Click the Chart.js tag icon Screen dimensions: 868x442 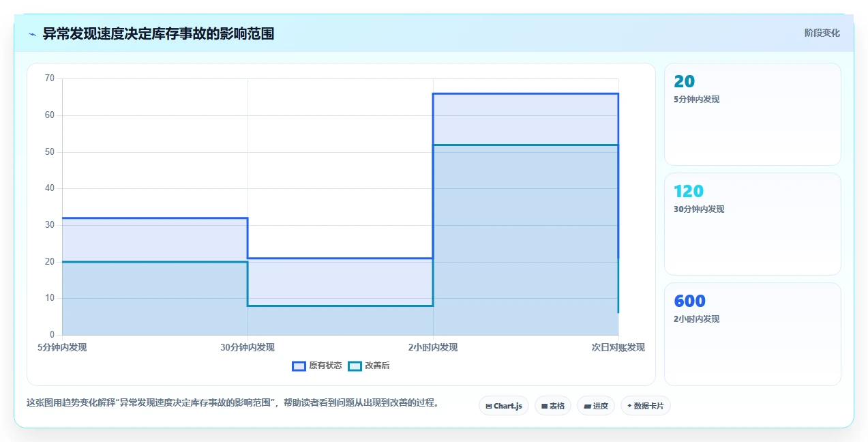coord(489,406)
